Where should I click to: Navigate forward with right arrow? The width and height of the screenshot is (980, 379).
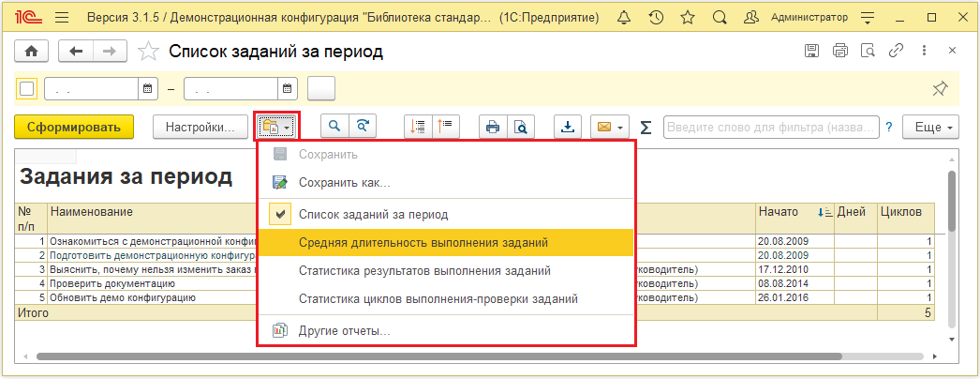110,52
